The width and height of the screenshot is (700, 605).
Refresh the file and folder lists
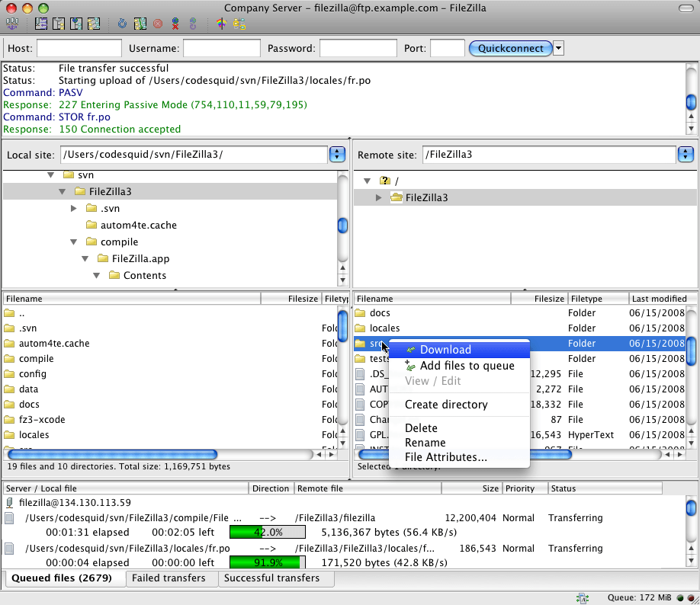click(x=122, y=24)
